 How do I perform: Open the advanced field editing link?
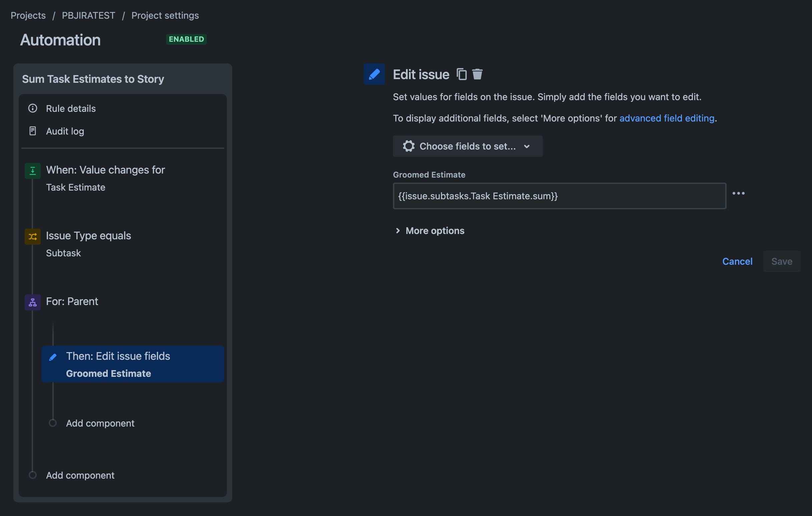click(x=667, y=118)
